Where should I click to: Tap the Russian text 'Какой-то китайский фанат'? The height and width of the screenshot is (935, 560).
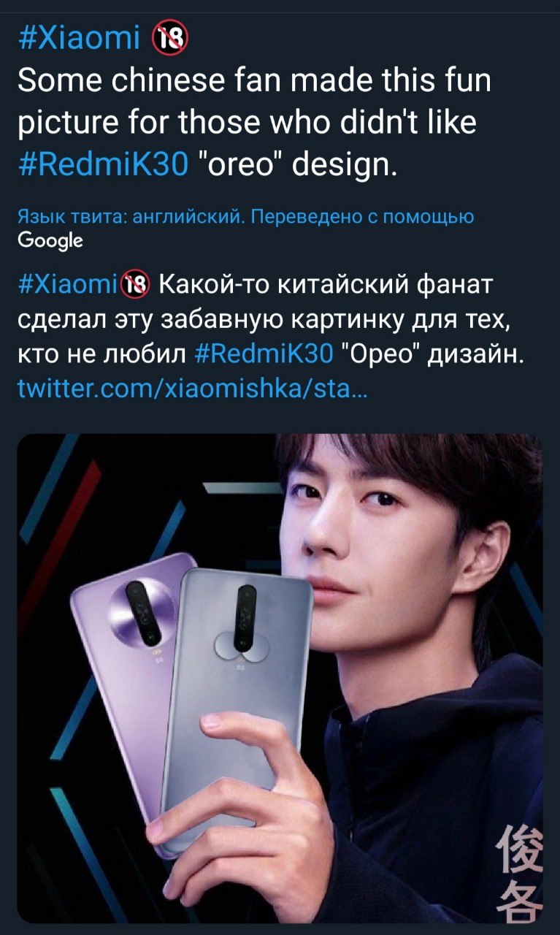pos(326,283)
